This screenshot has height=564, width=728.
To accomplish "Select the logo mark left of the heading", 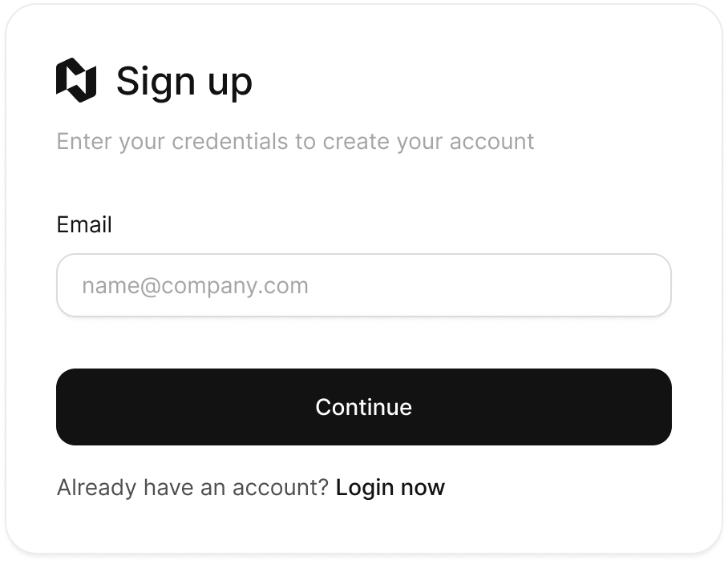I will [x=76, y=81].
